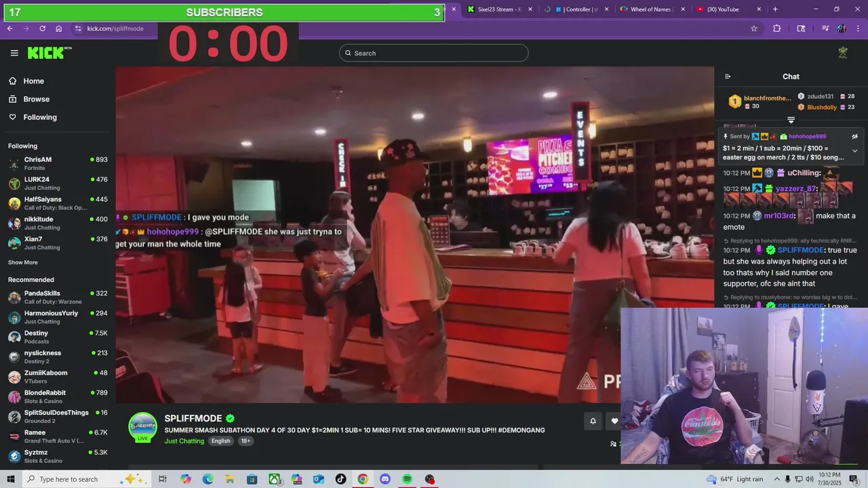Switch to Controller tab
Image resolution: width=868 pixels, height=488 pixels.
click(576, 9)
